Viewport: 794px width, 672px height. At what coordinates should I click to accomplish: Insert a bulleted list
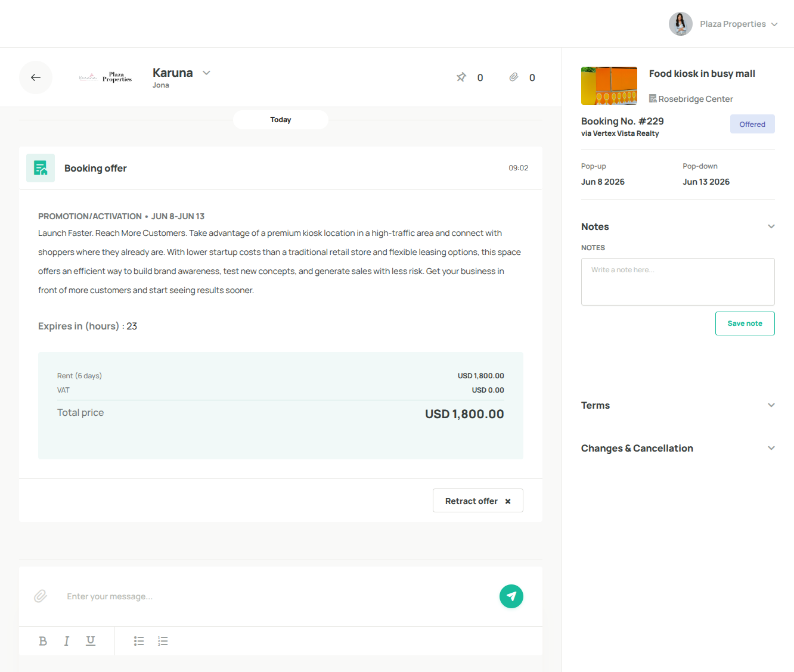pyautogui.click(x=139, y=641)
